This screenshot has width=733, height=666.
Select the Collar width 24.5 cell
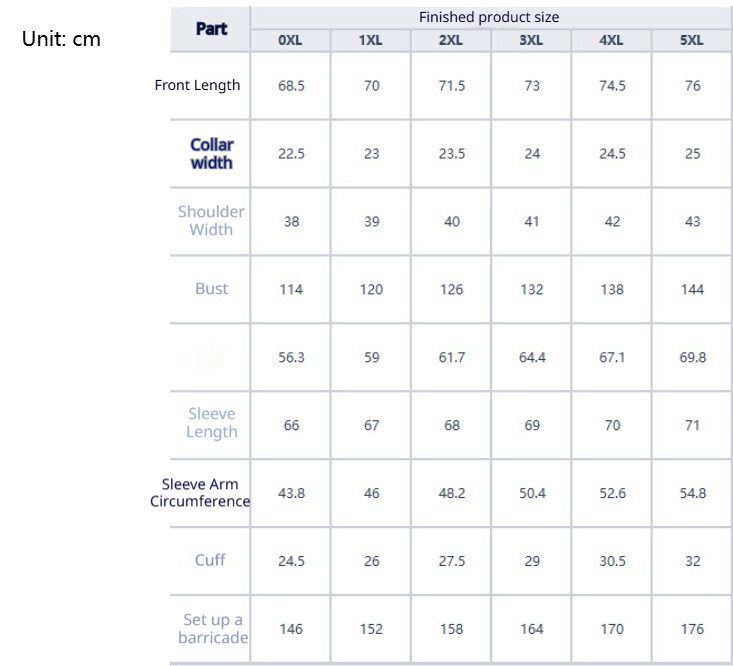[612, 154]
